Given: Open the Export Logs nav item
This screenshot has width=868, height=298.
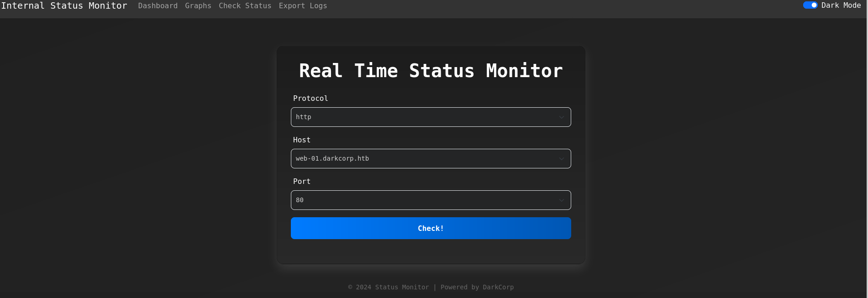Looking at the screenshot, I should 303,6.
